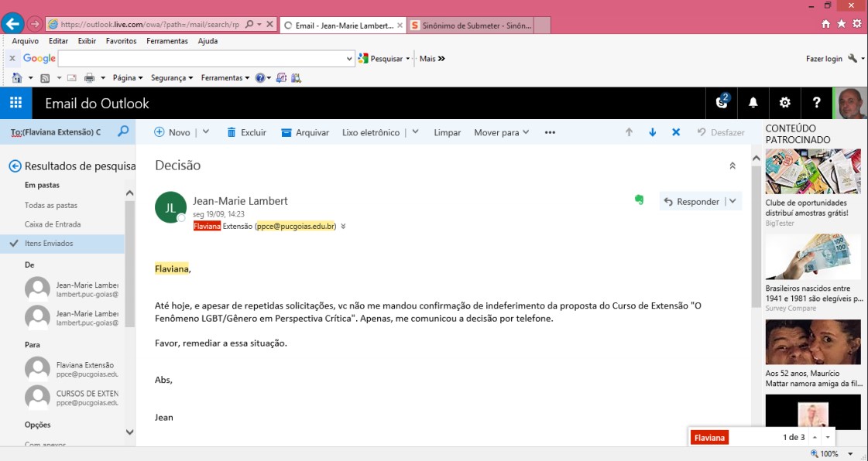
Task: Go to next message with down arrow
Action: point(652,132)
